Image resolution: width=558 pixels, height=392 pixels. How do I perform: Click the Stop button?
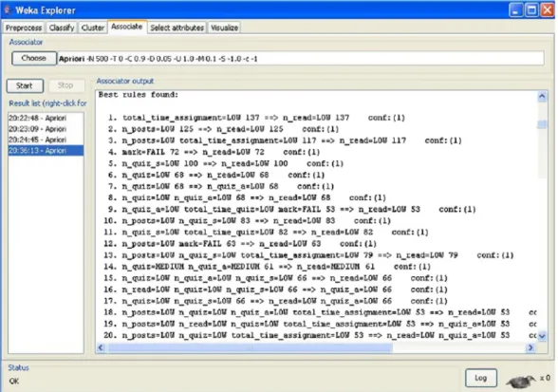65,85
